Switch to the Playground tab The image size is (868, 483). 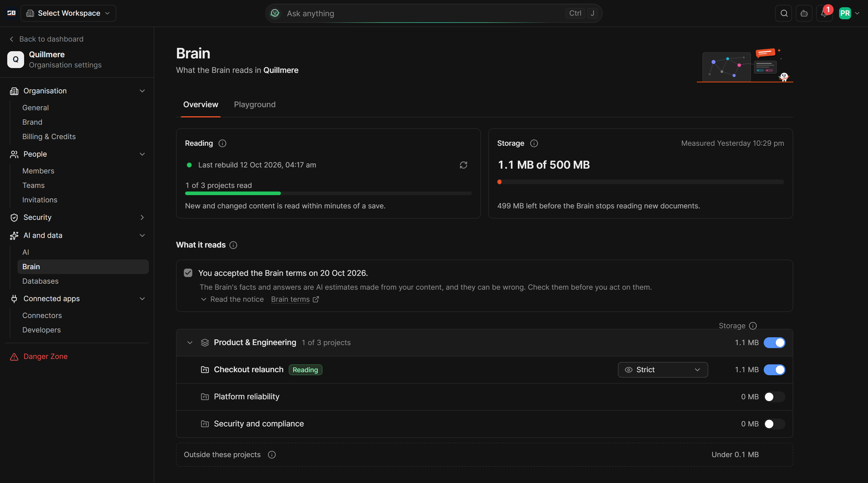click(255, 105)
